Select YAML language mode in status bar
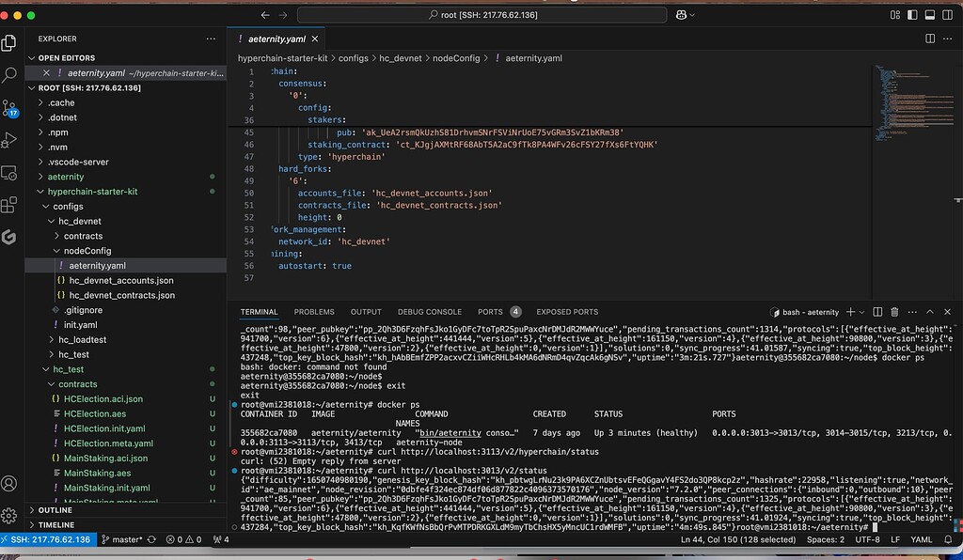Viewport: 963px width, 560px height. click(x=922, y=540)
